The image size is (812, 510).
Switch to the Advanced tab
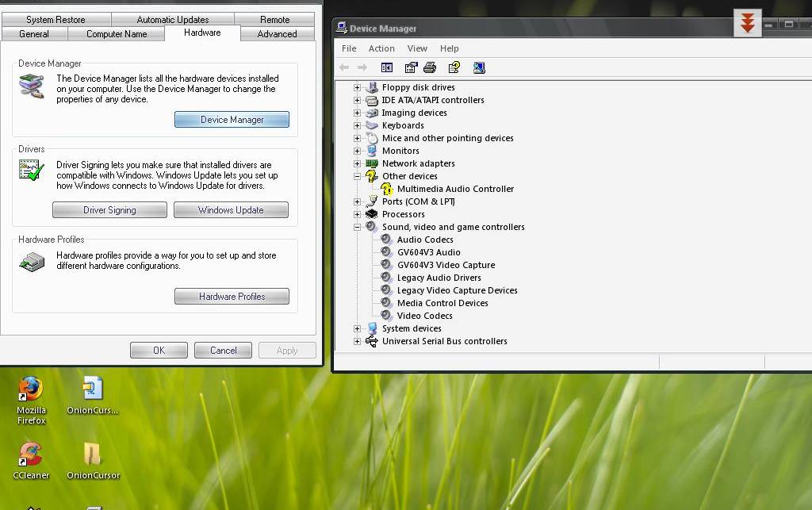pyautogui.click(x=277, y=33)
